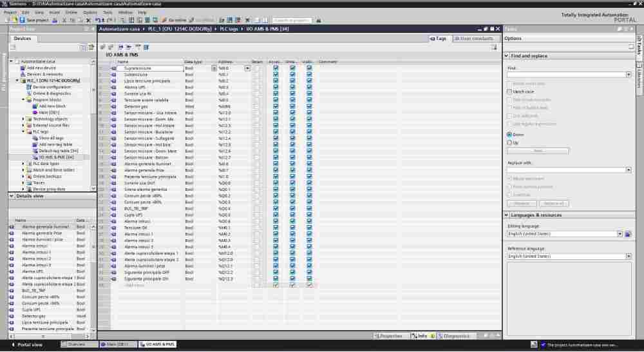Click the Delete (X) toolbar icon

tap(88, 20)
